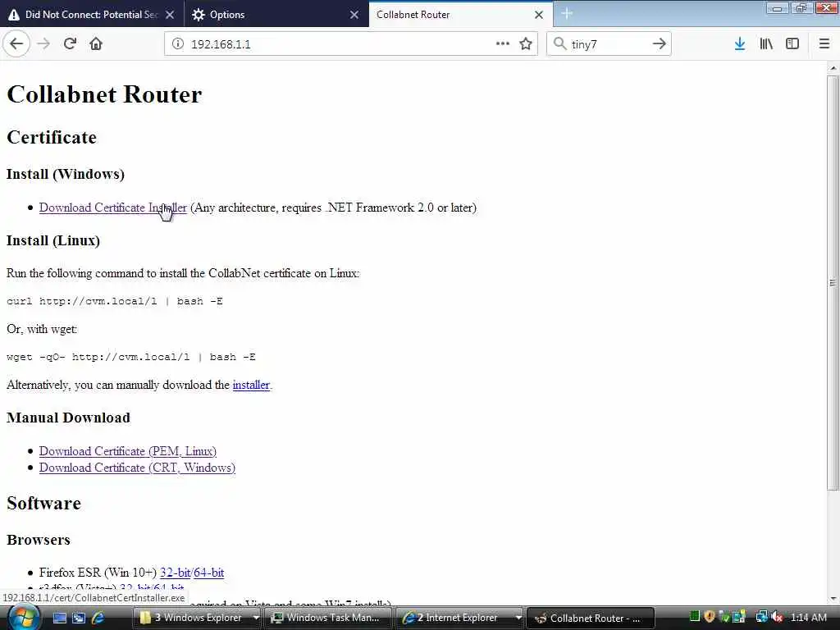This screenshot has width=840, height=630.
Task: Expand the Internet Explorer group dropdown arrow
Action: (518, 618)
